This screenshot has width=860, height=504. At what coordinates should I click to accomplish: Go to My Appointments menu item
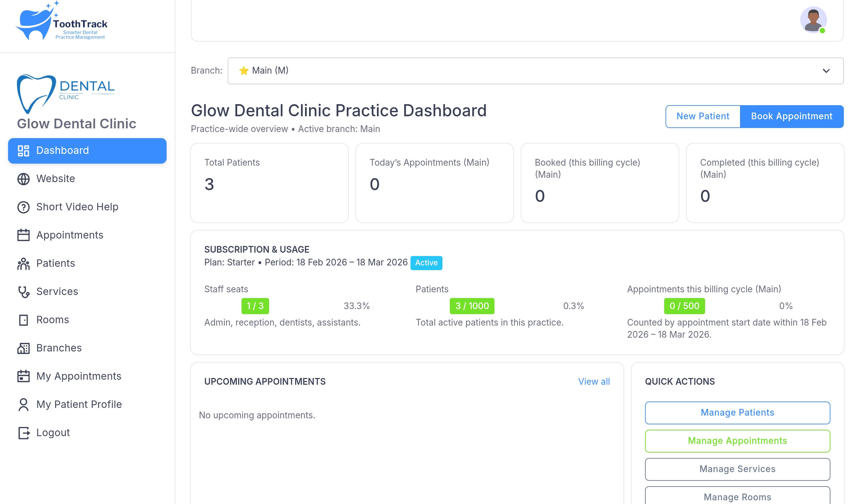click(x=79, y=376)
